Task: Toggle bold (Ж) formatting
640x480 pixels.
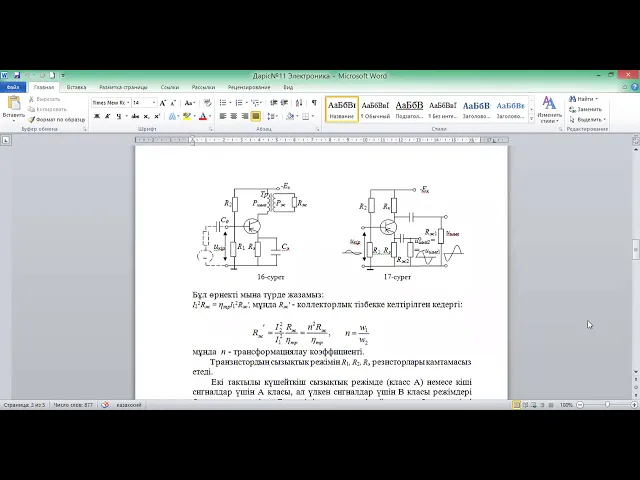Action: (97, 116)
